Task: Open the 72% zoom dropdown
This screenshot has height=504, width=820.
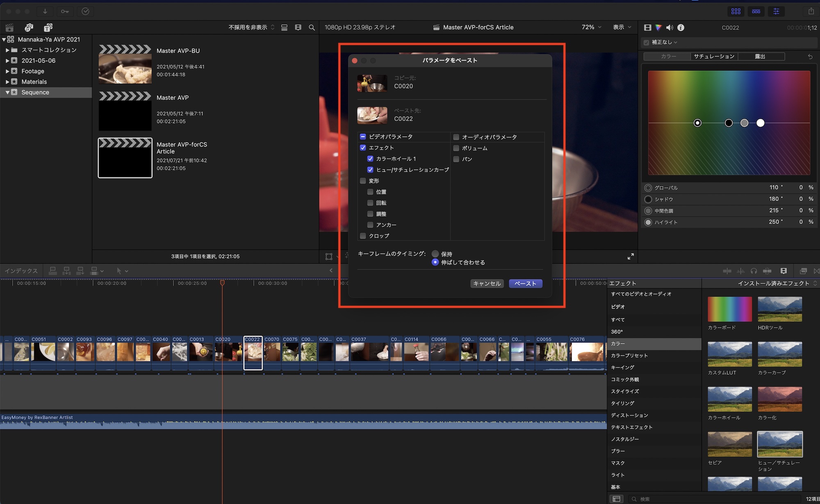Action: 591,27
